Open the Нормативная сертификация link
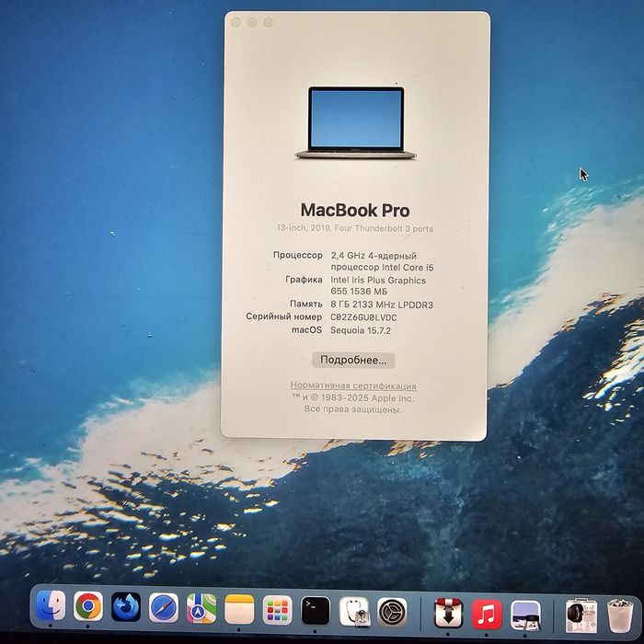This screenshot has height=644, width=644. pos(353,385)
